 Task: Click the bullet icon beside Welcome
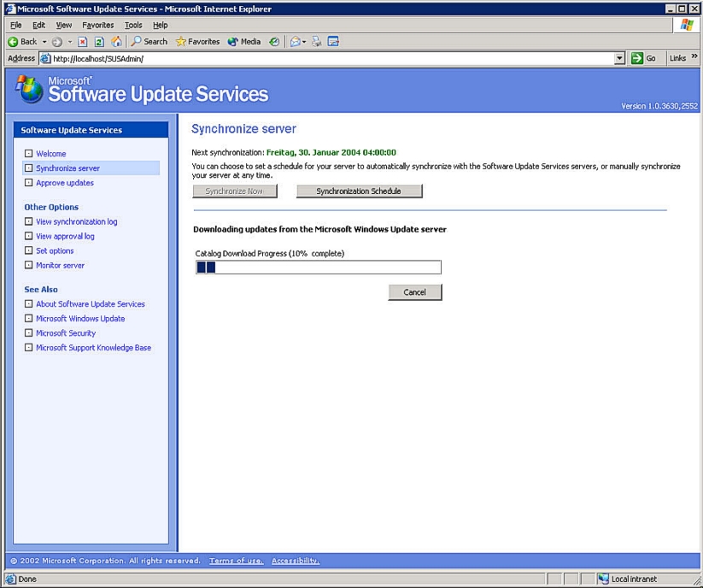(x=29, y=153)
